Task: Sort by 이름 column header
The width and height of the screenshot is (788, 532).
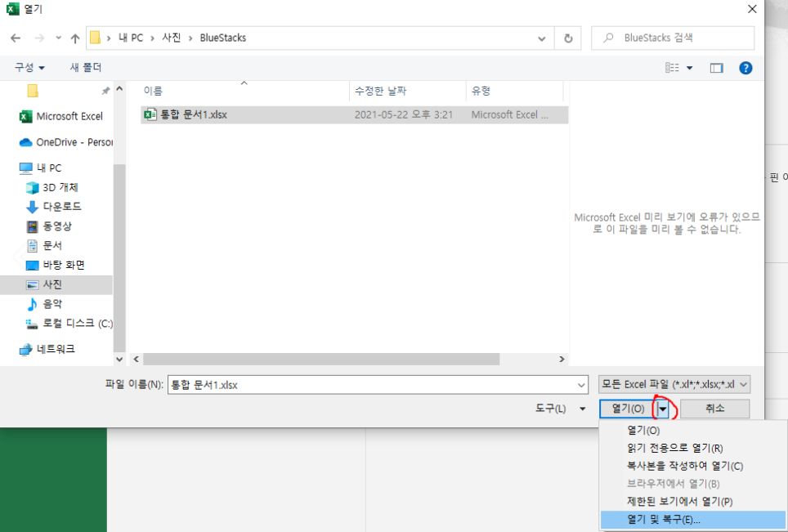Action: (x=153, y=91)
